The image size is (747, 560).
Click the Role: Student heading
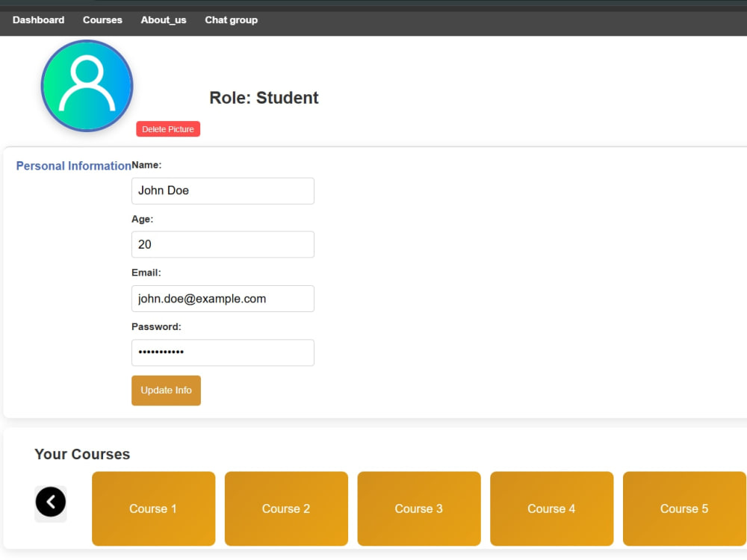point(264,98)
